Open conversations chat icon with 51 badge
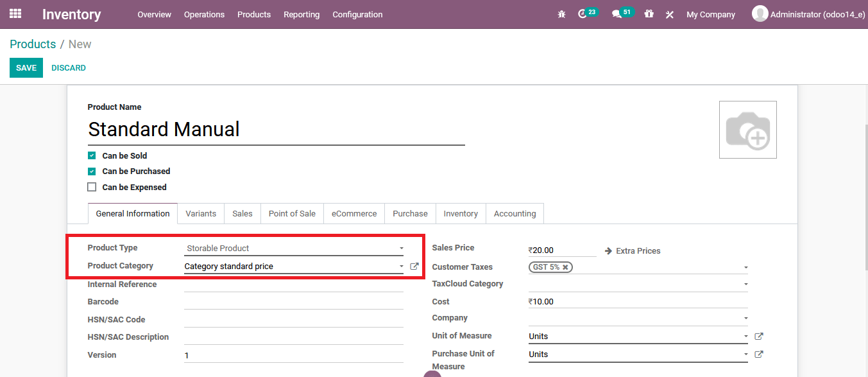Image resolution: width=868 pixels, height=377 pixels. pyautogui.click(x=617, y=14)
